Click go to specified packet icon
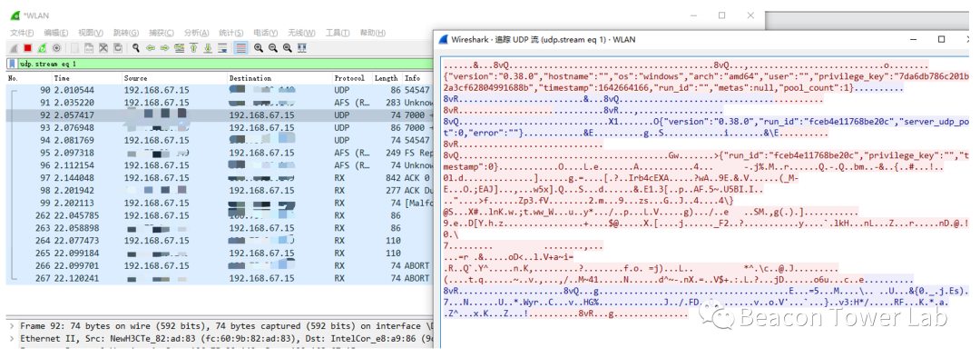Viewport: 980px width, 358px height. point(180,48)
